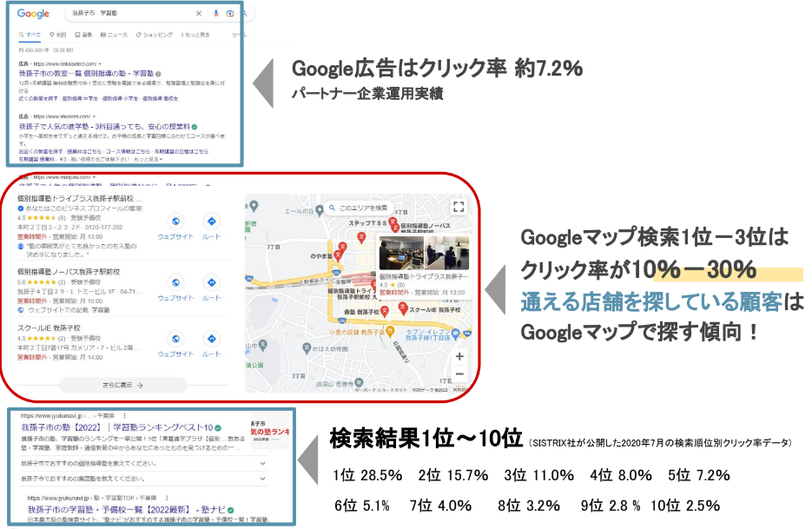Screen dimensions: 812x529
Task: Switch to the 地図 tab
Action: point(58,35)
